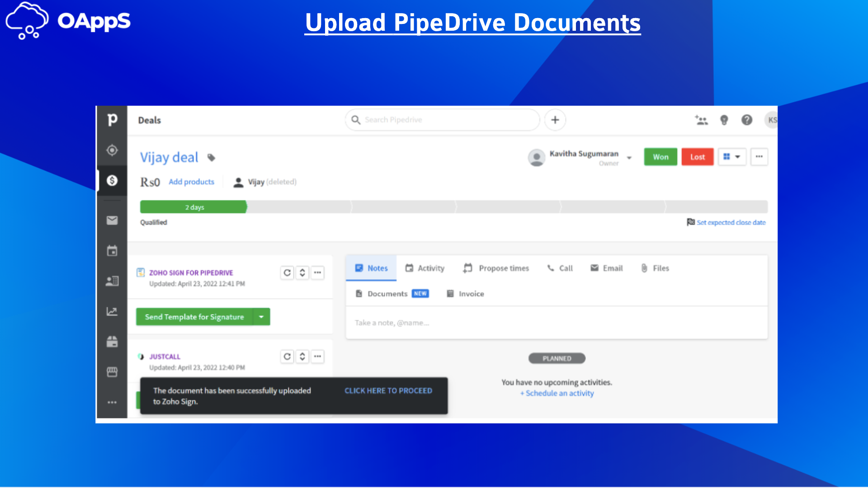The height and width of the screenshot is (488, 868).
Task: Open the Upload PipeDrive Documents title link
Action: pyautogui.click(x=472, y=23)
